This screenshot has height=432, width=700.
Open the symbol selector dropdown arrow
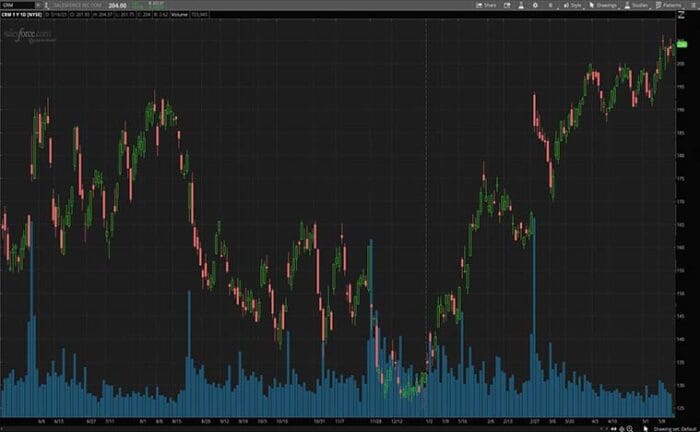pyautogui.click(x=38, y=5)
